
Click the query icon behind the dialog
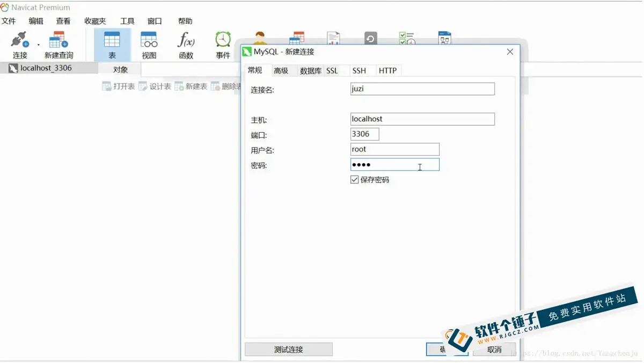click(x=297, y=38)
